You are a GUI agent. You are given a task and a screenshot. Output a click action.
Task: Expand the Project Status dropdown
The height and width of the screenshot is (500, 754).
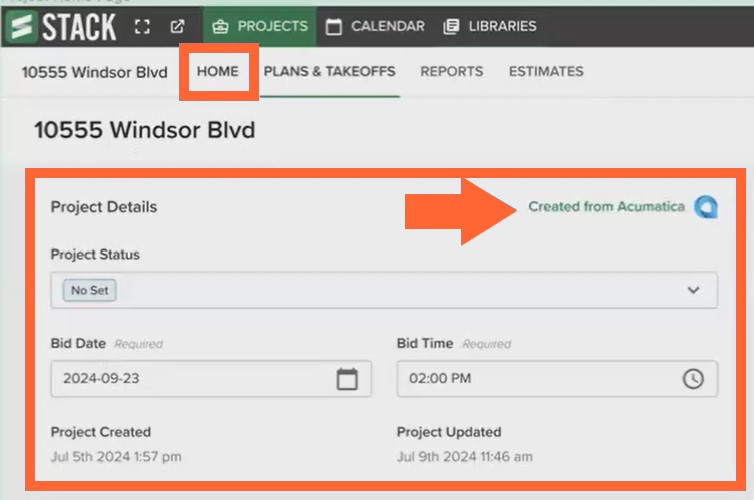(x=384, y=290)
